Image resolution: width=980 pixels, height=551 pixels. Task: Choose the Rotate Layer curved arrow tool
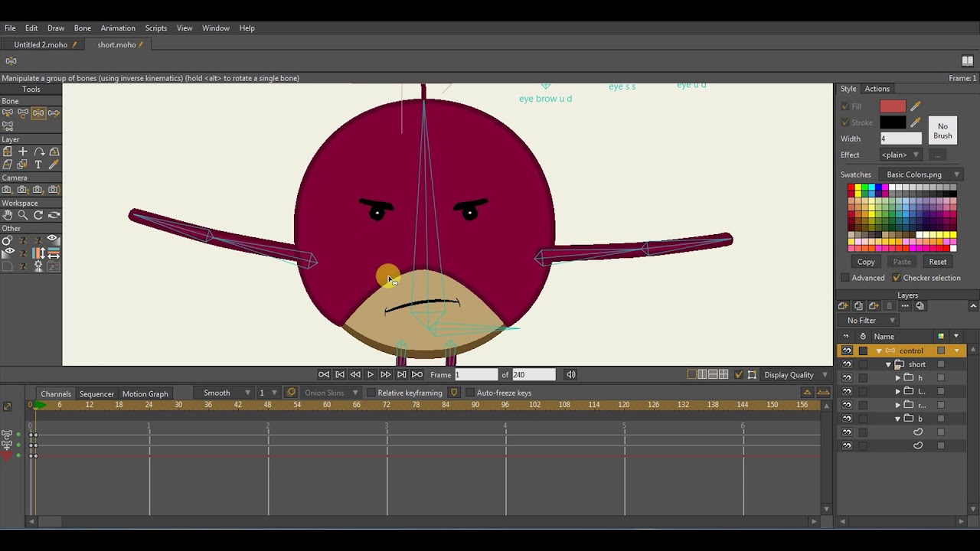pyautogui.click(x=38, y=152)
